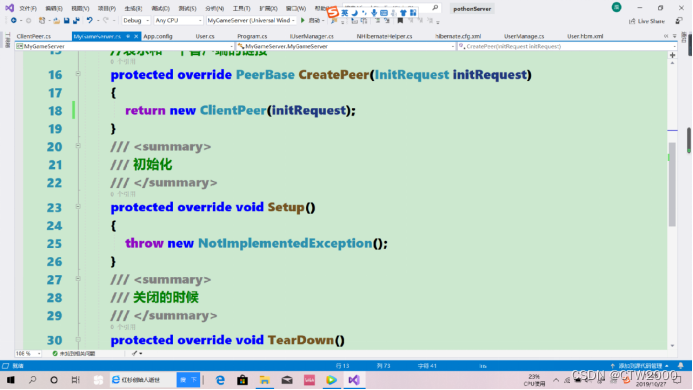Open the Debug configuration dropdown

coord(136,20)
